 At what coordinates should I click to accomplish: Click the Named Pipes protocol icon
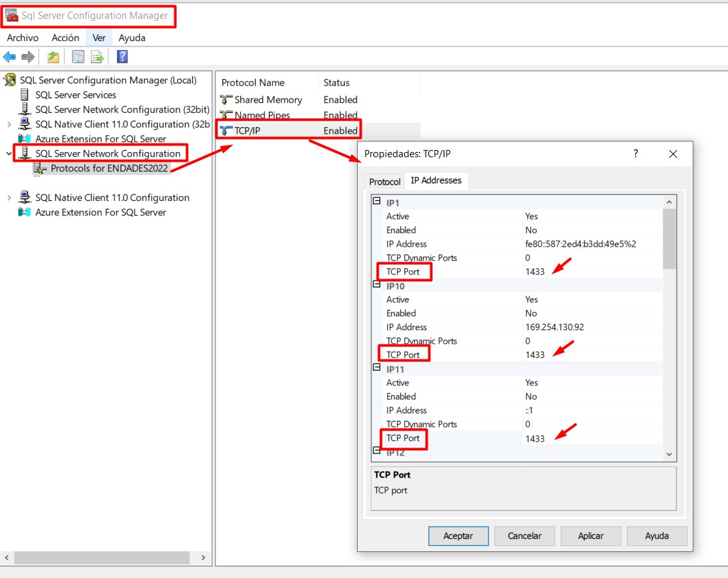[226, 115]
